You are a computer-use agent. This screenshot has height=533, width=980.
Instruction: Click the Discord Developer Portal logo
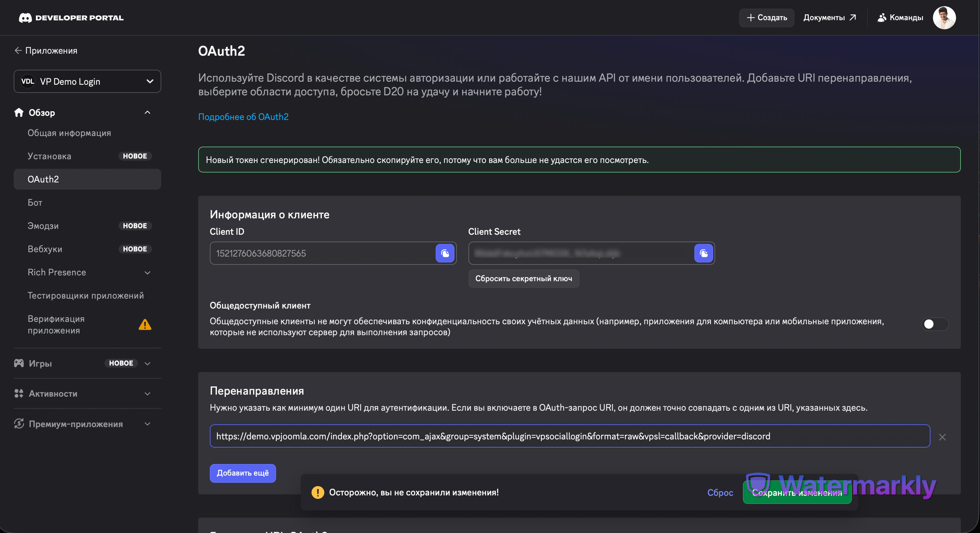pyautogui.click(x=71, y=17)
